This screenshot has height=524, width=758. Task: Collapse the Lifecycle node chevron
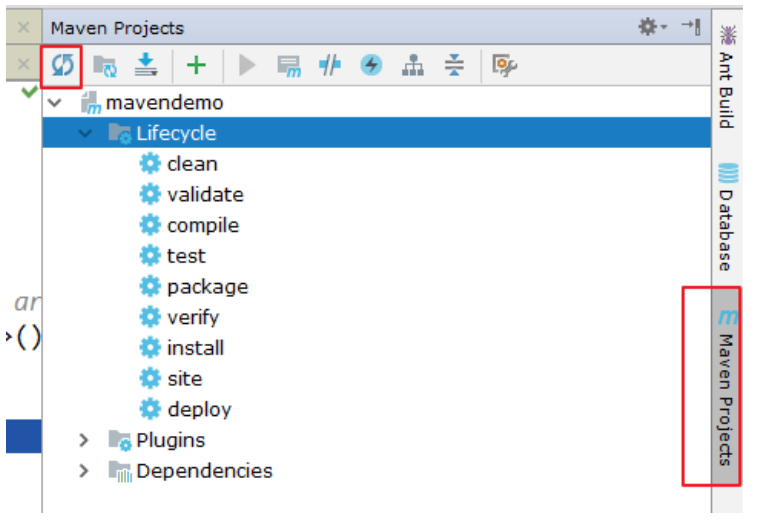(x=85, y=133)
